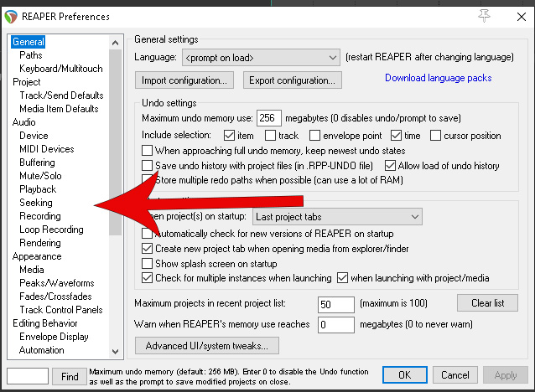This screenshot has height=392, width=535.
Task: Select General in the preferences tree
Action: 29,42
